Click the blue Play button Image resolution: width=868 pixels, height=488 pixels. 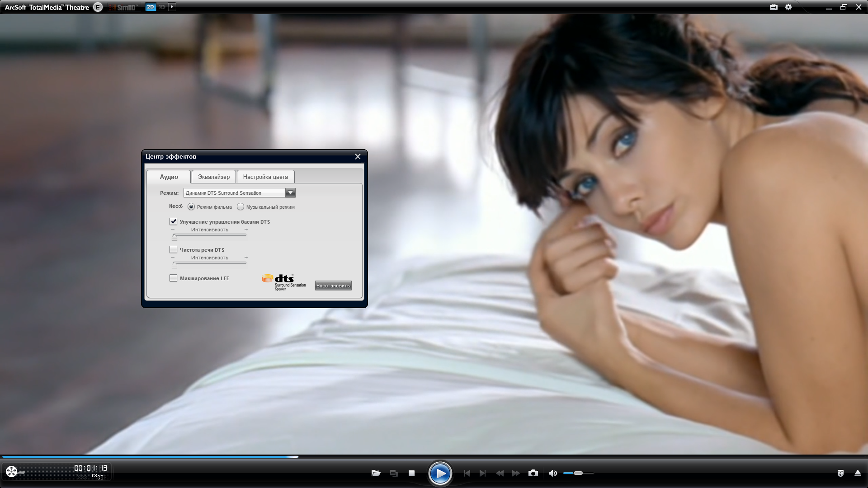(x=440, y=473)
